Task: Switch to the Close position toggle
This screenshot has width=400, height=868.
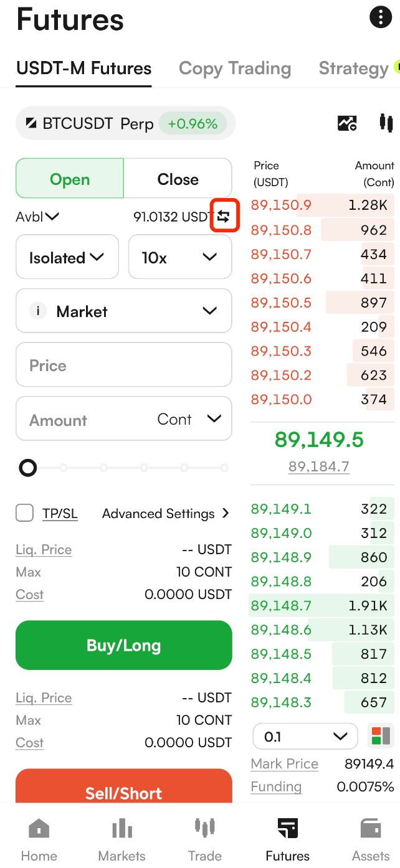Action: pos(178,179)
